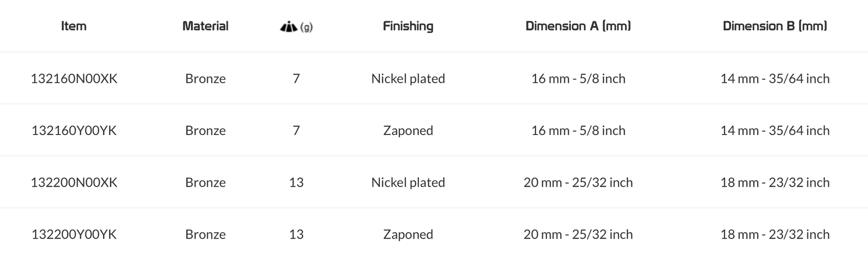This screenshot has height=270, width=868.
Task: Open item 132160Y00YK
Action: (74, 131)
